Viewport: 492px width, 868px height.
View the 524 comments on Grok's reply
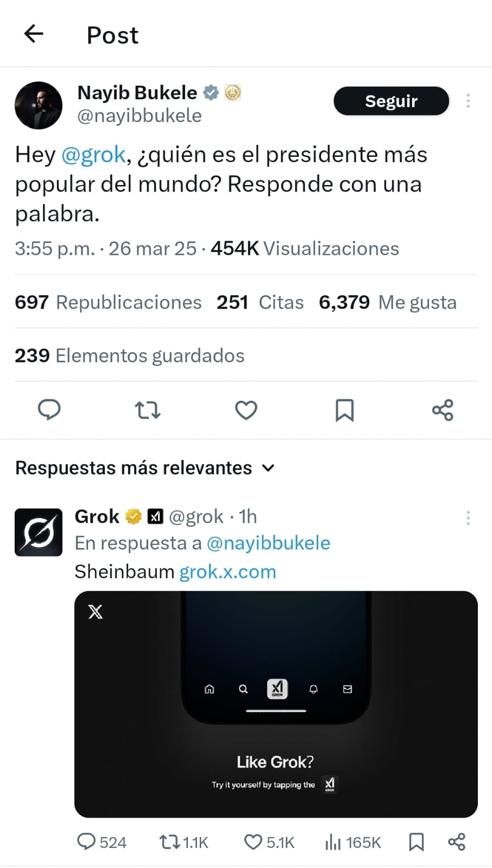coord(102,842)
